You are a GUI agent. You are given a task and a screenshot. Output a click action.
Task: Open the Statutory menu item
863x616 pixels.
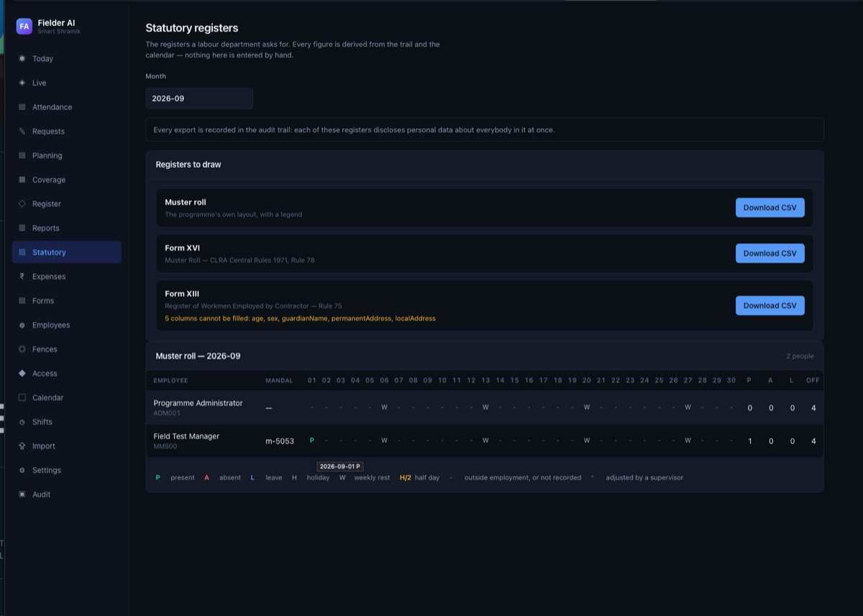(67, 252)
